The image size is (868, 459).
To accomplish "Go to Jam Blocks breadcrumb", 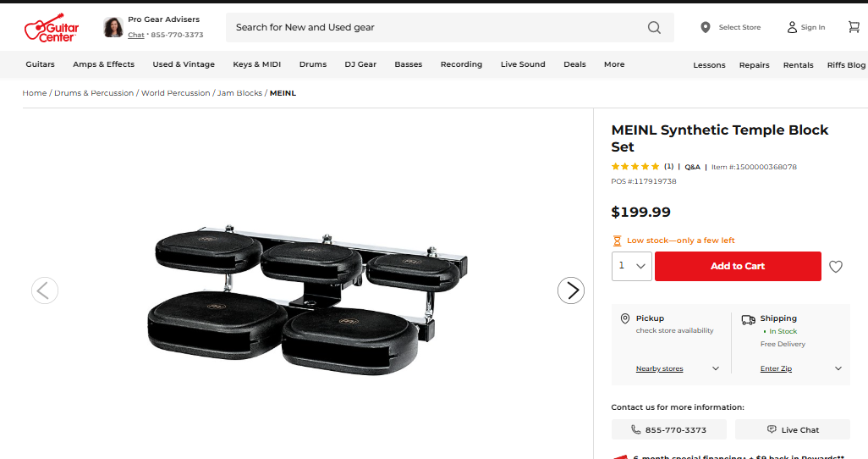I will click(x=239, y=93).
